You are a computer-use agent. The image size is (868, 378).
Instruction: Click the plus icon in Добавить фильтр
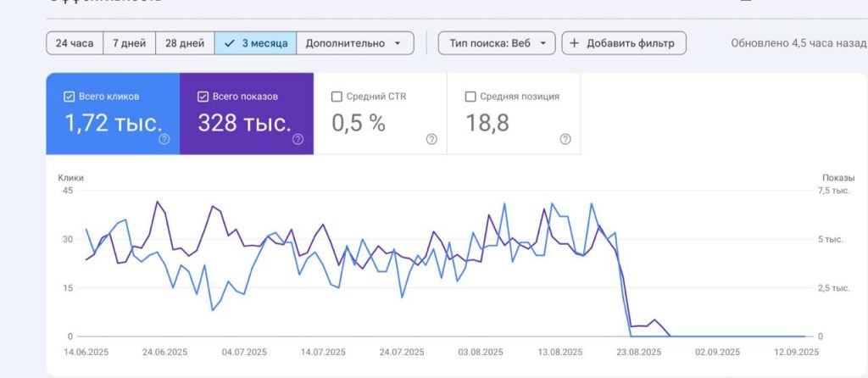pyautogui.click(x=575, y=43)
